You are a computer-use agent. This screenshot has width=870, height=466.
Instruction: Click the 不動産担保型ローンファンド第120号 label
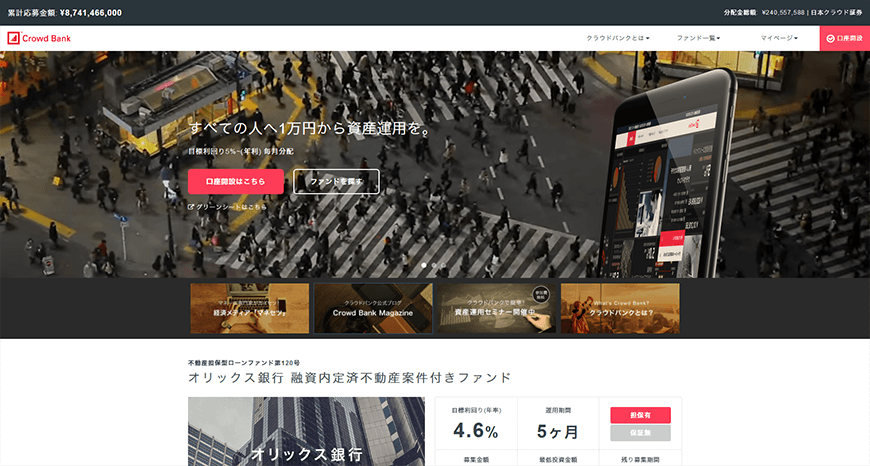point(244,362)
